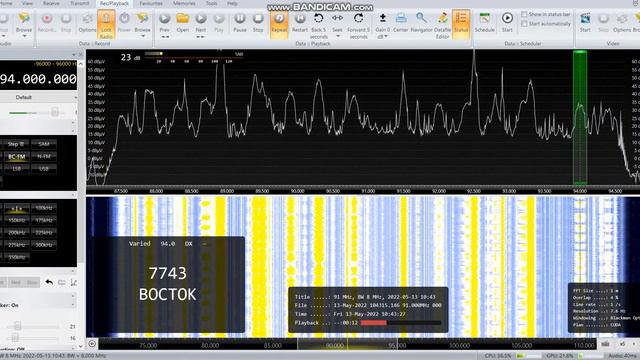Image resolution: width=640 pixels, height=360 pixels.
Task: Select LSB demodulation mode
Action: tap(17, 169)
